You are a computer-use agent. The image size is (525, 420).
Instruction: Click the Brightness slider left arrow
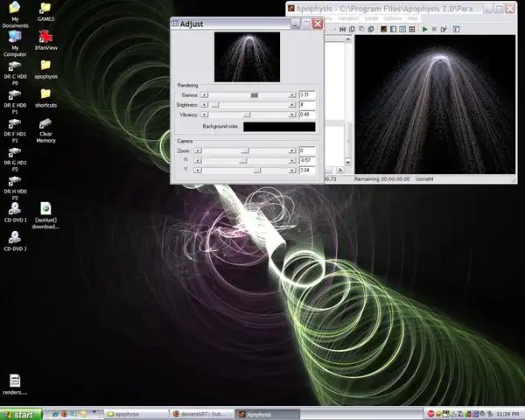[204, 104]
